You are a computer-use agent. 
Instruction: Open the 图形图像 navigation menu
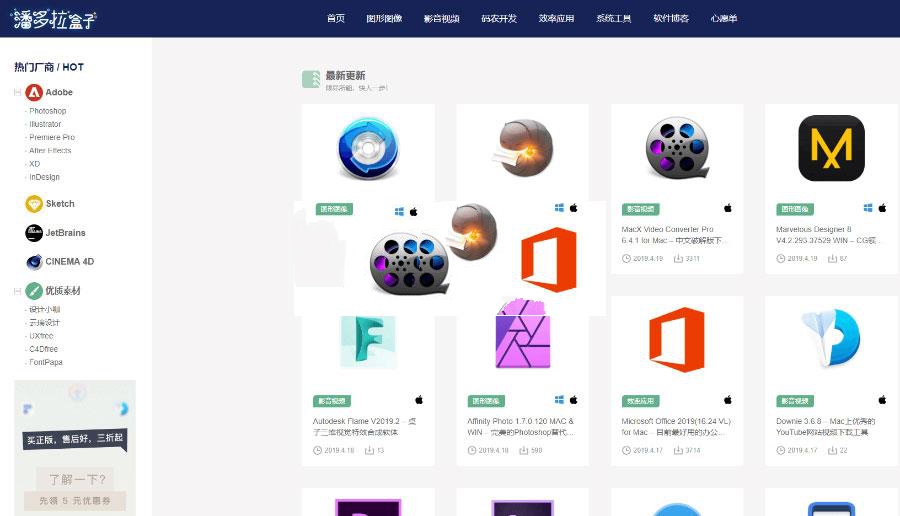point(384,18)
